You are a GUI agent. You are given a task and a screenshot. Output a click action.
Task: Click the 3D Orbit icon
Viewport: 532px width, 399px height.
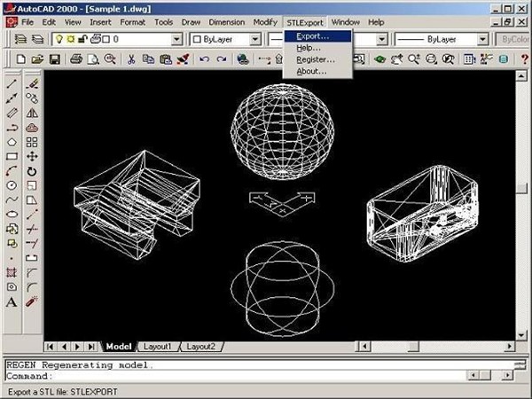[x=380, y=59]
